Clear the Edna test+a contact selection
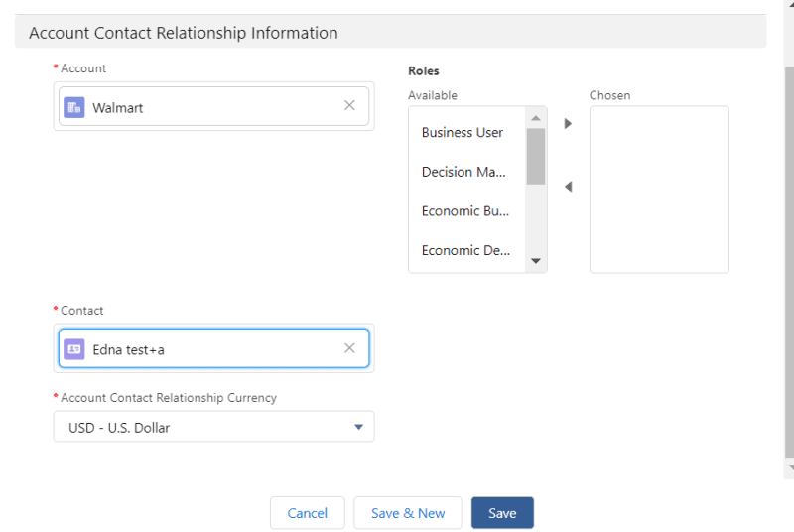 pyautogui.click(x=349, y=347)
